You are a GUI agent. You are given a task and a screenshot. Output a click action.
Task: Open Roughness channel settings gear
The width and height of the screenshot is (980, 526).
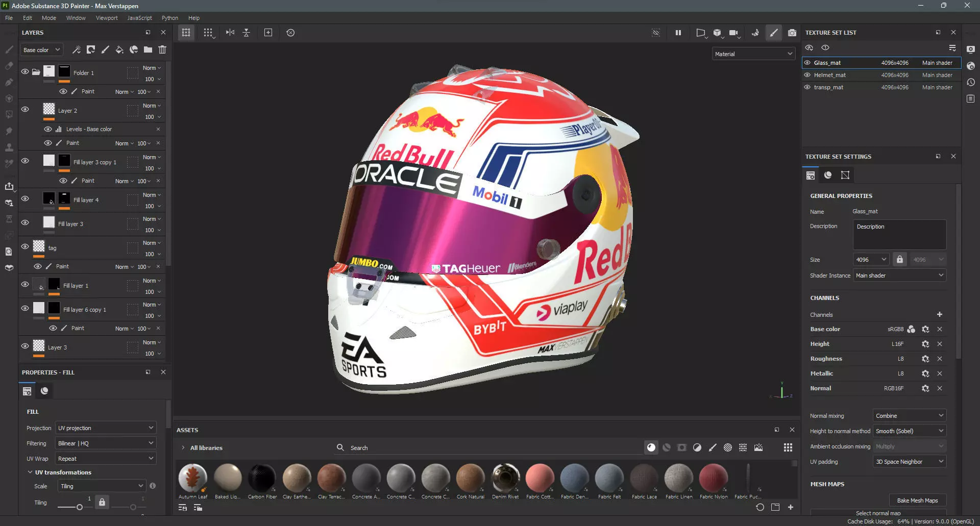click(x=925, y=359)
